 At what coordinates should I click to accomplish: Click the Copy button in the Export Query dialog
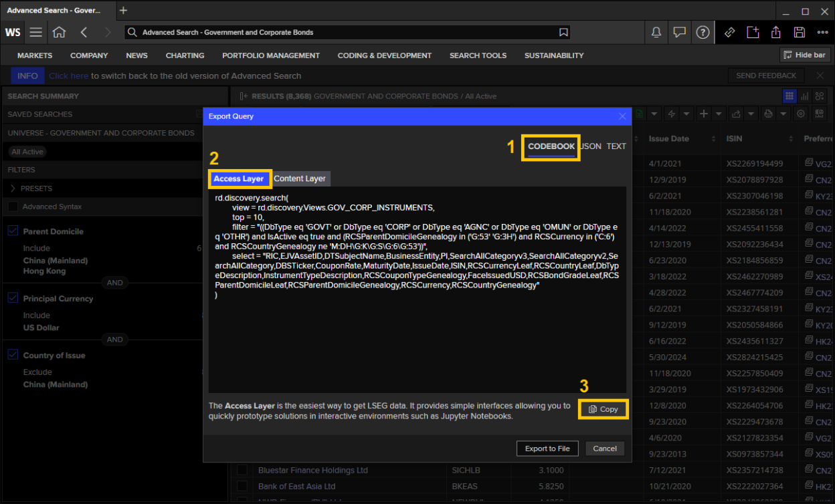click(x=603, y=408)
